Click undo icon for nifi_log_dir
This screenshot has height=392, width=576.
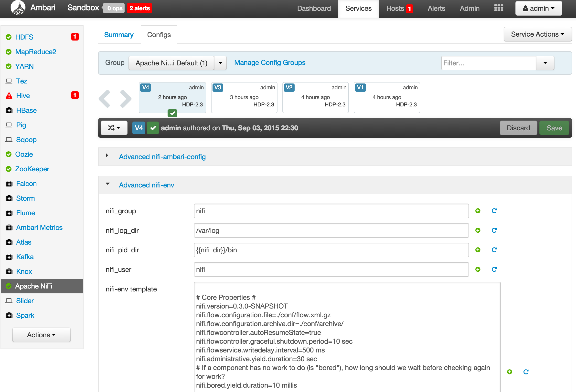pos(494,230)
